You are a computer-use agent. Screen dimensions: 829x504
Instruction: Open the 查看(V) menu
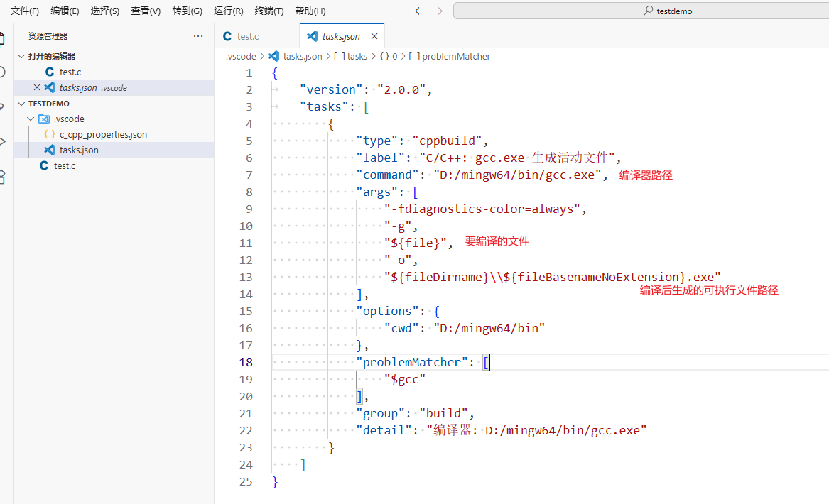(x=146, y=11)
